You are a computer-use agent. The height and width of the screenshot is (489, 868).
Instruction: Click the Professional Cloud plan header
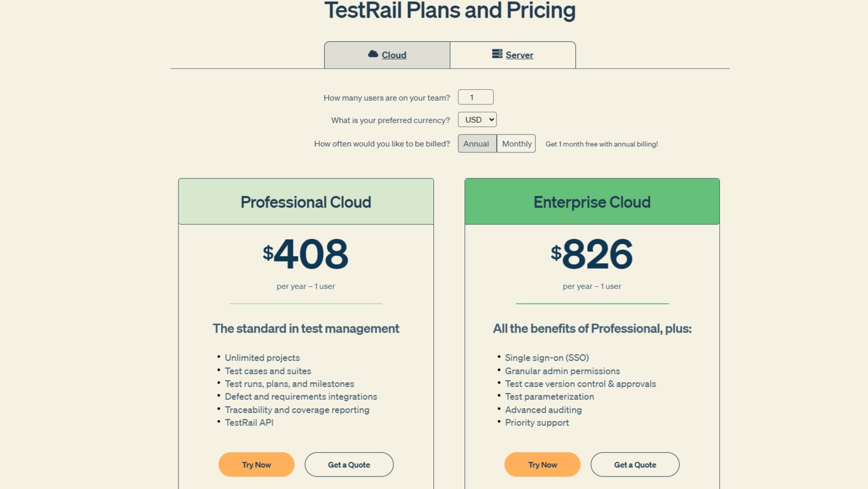(306, 202)
